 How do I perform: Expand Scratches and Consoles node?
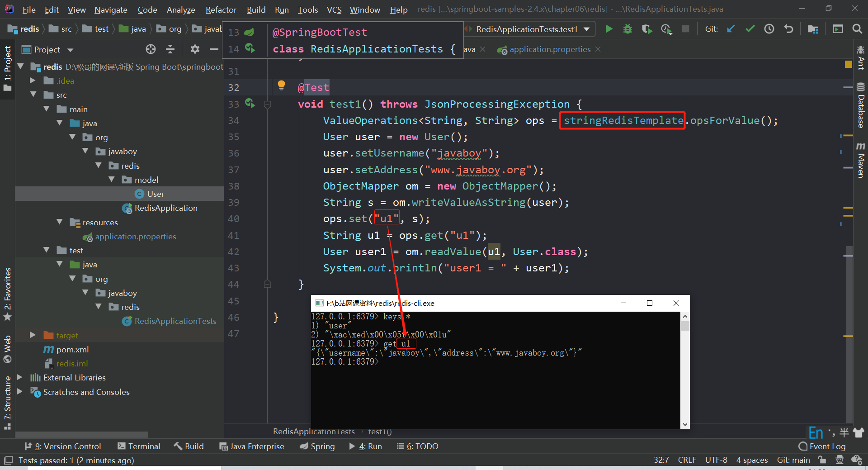[x=19, y=391]
